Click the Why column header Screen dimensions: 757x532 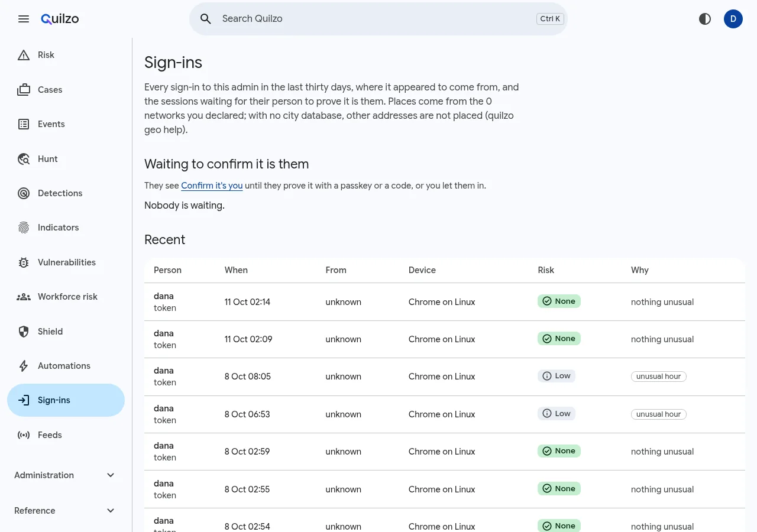(x=640, y=270)
